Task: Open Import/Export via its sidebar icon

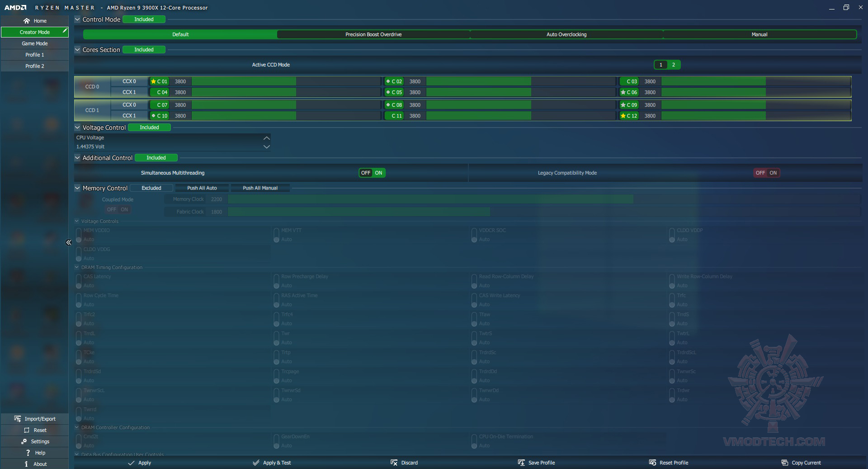Action: 18,419
